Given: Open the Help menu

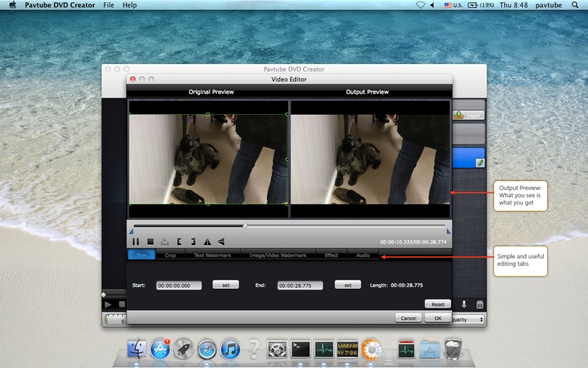Looking at the screenshot, I should coord(129,5).
